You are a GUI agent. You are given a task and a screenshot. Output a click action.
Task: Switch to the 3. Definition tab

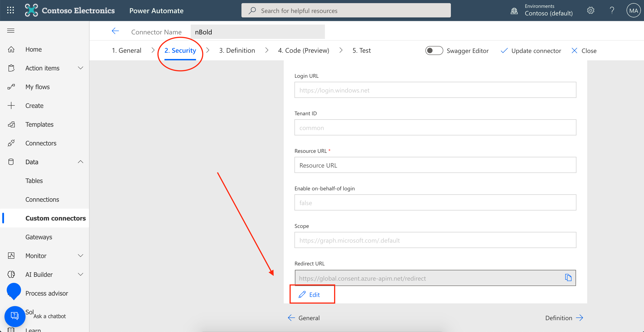237,50
